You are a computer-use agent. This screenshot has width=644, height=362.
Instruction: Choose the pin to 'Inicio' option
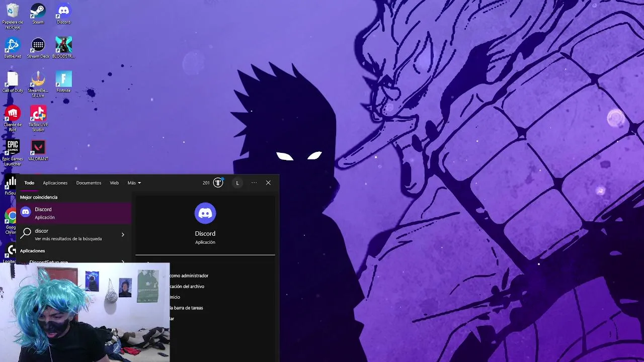pyautogui.click(x=175, y=297)
